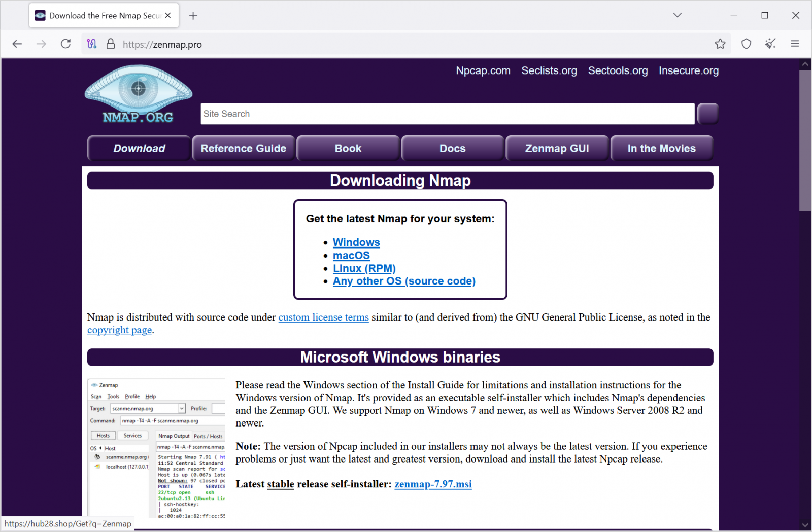
Task: Open the browser hamburger menu
Action: coord(795,44)
